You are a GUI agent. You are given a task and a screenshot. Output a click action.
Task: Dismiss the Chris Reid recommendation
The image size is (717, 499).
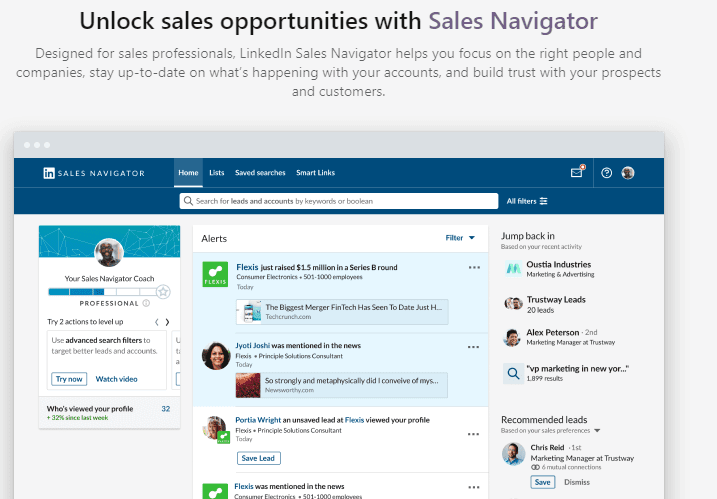577,482
